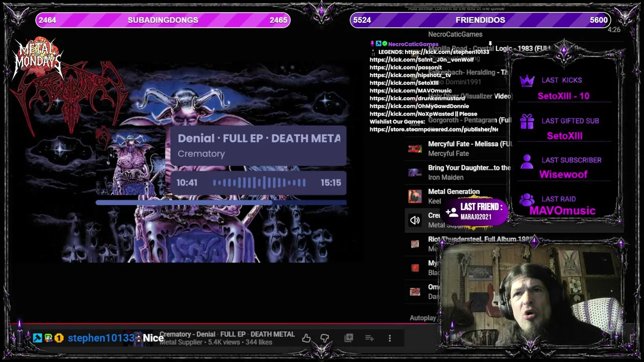Click the Last Kicks crown icon
Viewport: 644px width, 362px height.
tap(527, 80)
